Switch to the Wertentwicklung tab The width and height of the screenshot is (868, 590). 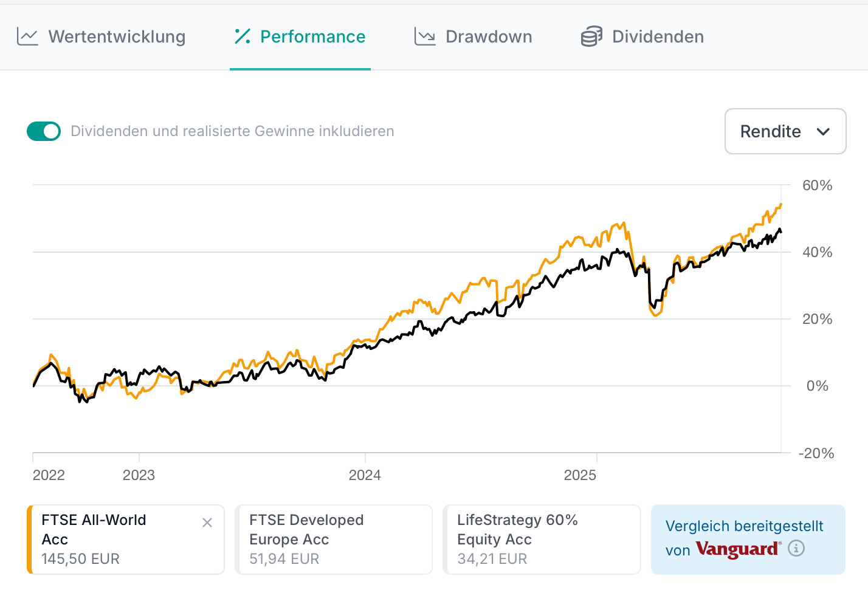tap(117, 37)
